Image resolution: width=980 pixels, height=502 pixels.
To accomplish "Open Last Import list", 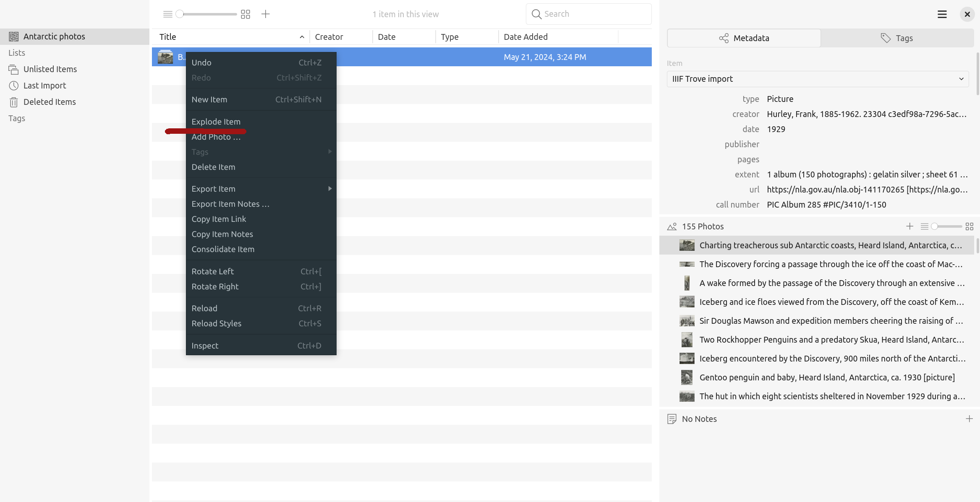I will 75,86.
